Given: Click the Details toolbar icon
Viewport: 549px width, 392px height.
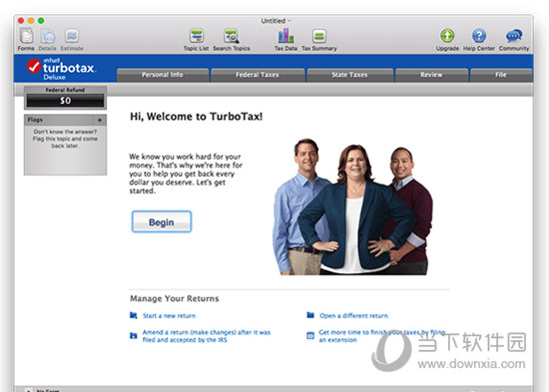Looking at the screenshot, I should click(48, 36).
